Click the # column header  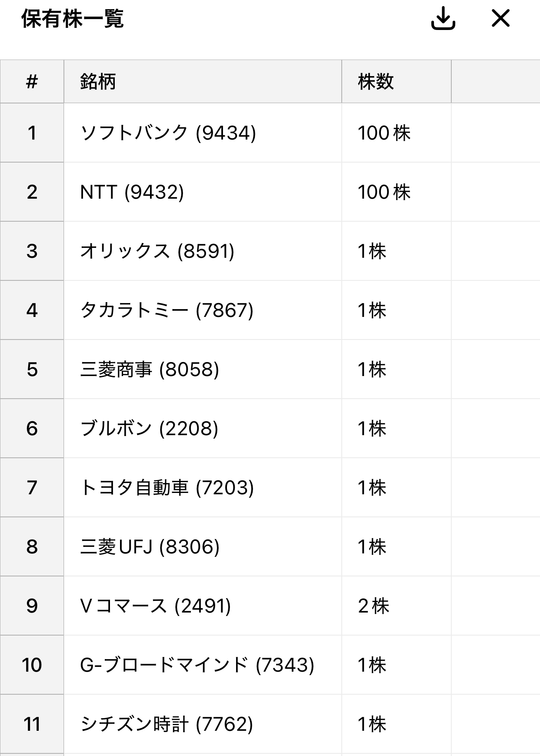pyautogui.click(x=32, y=81)
